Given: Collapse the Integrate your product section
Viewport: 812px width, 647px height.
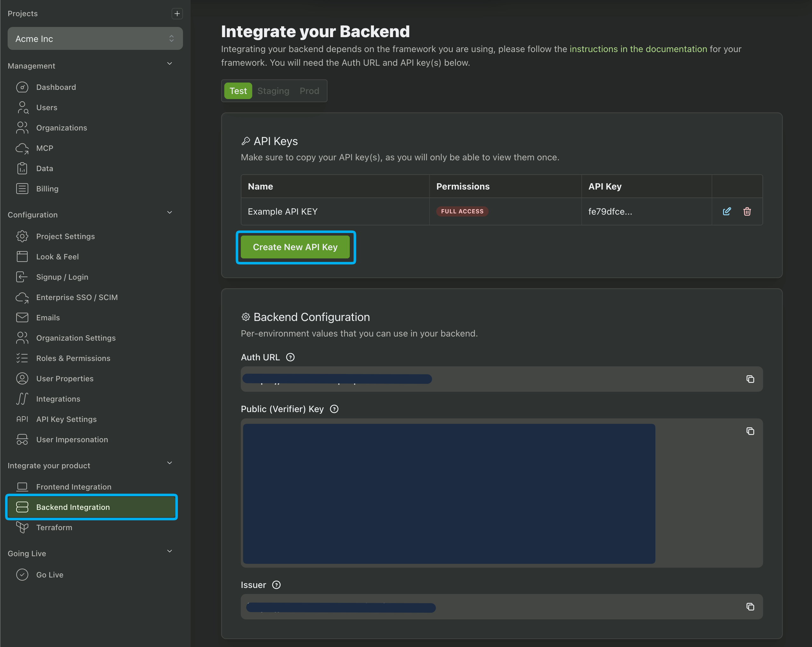Looking at the screenshot, I should pos(169,463).
